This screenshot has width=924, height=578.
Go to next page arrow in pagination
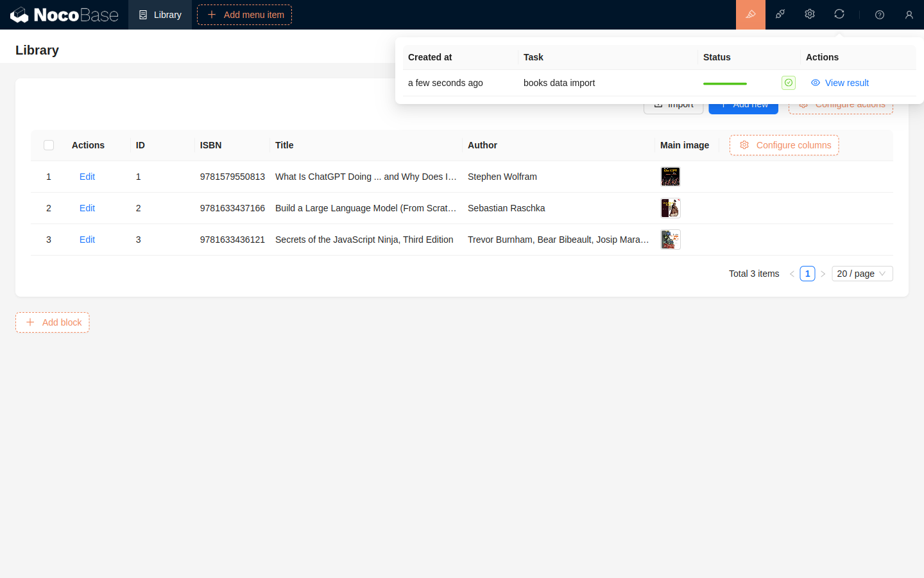click(x=823, y=274)
